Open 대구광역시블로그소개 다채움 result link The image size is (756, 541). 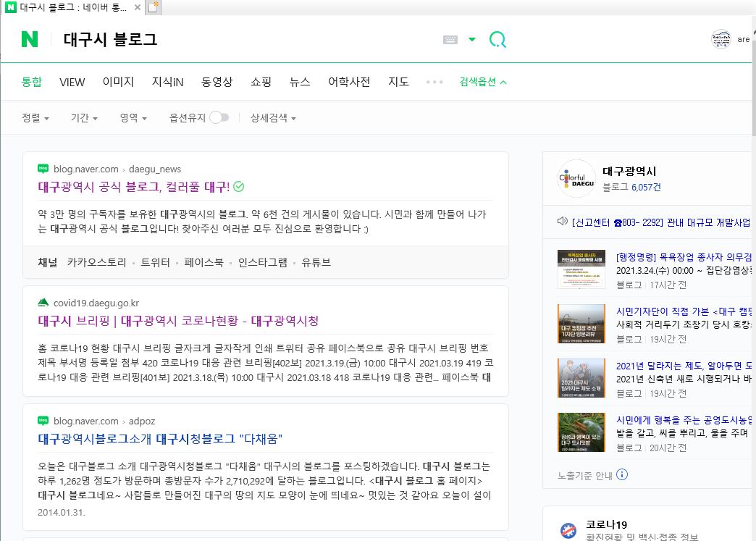point(160,439)
